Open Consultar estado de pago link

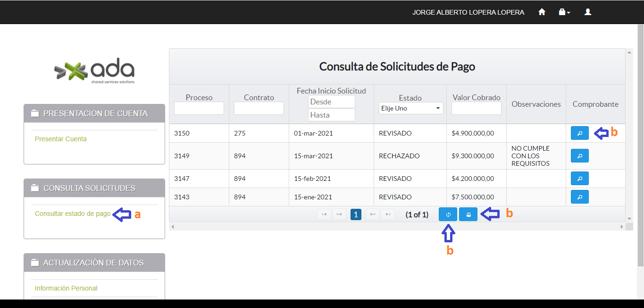73,214
